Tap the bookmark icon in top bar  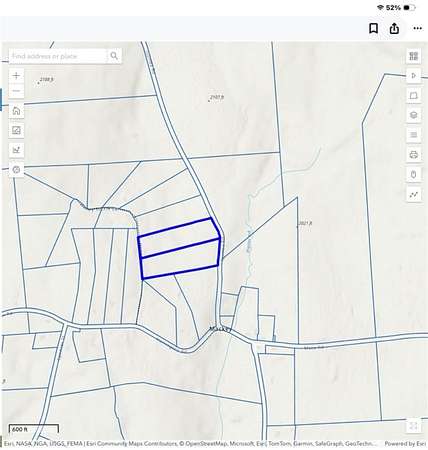[373, 28]
